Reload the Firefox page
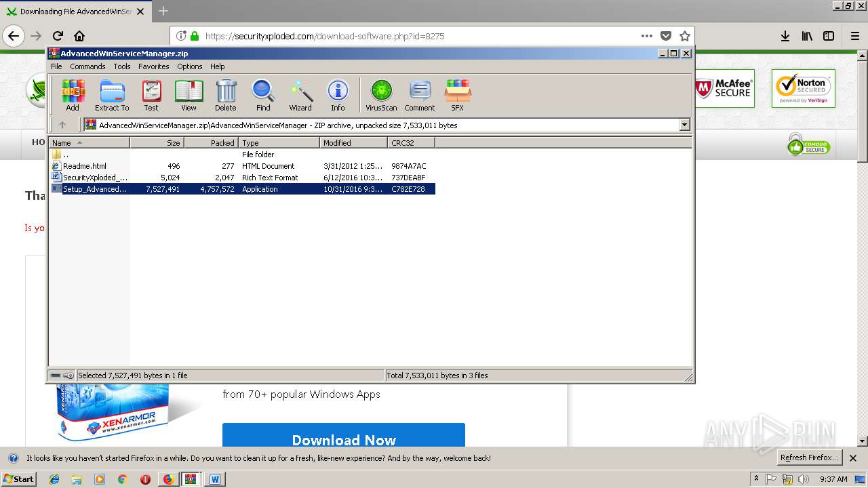 (x=58, y=36)
